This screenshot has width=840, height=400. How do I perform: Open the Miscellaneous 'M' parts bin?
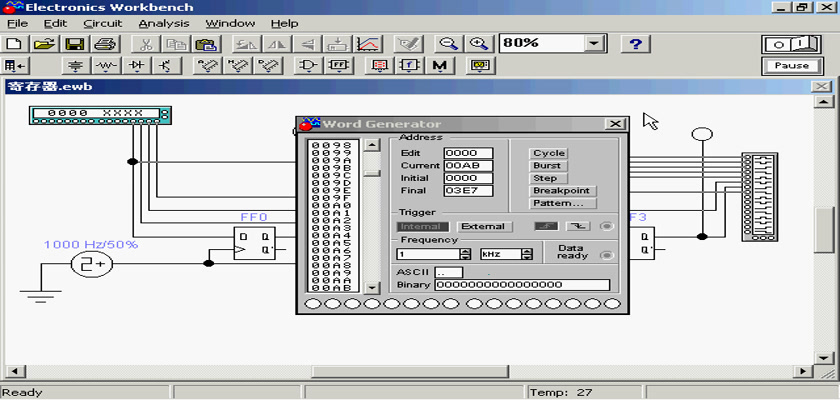click(439, 66)
